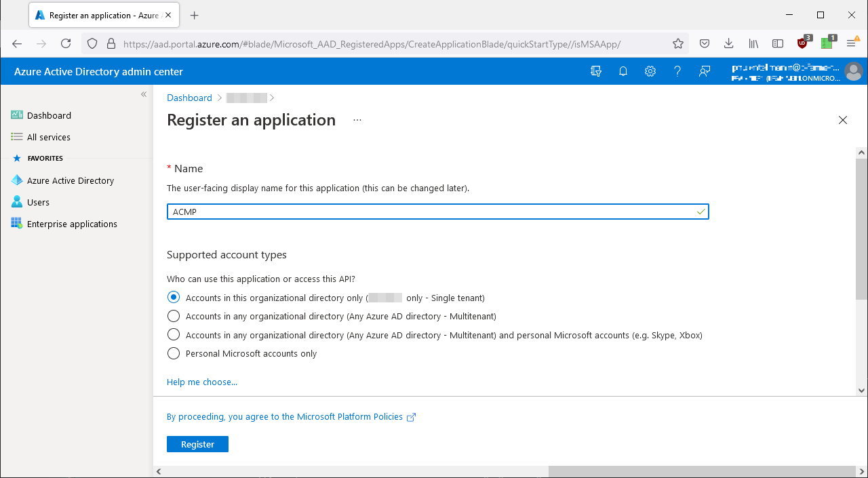The height and width of the screenshot is (478, 868).
Task: Switch to the Register an application tab
Action: click(95, 14)
